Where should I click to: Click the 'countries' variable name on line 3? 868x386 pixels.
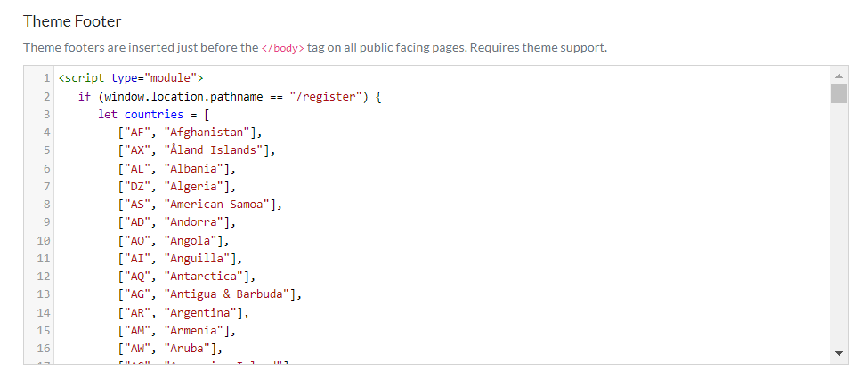(156, 114)
